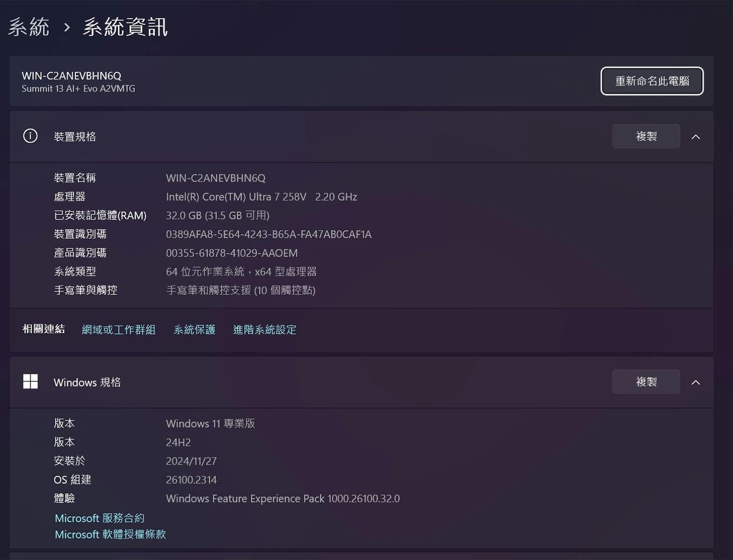Collapse the Windows 規格 section chevron

tap(696, 382)
